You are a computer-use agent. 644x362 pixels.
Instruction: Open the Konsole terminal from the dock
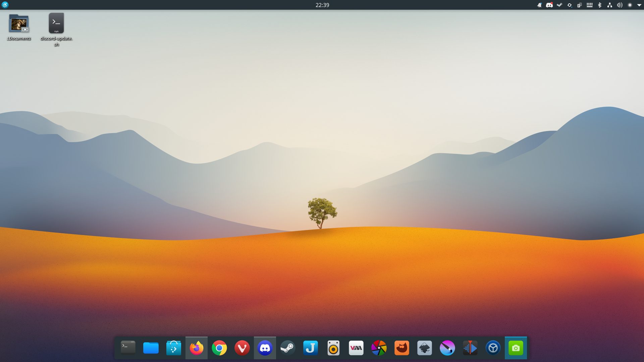128,348
